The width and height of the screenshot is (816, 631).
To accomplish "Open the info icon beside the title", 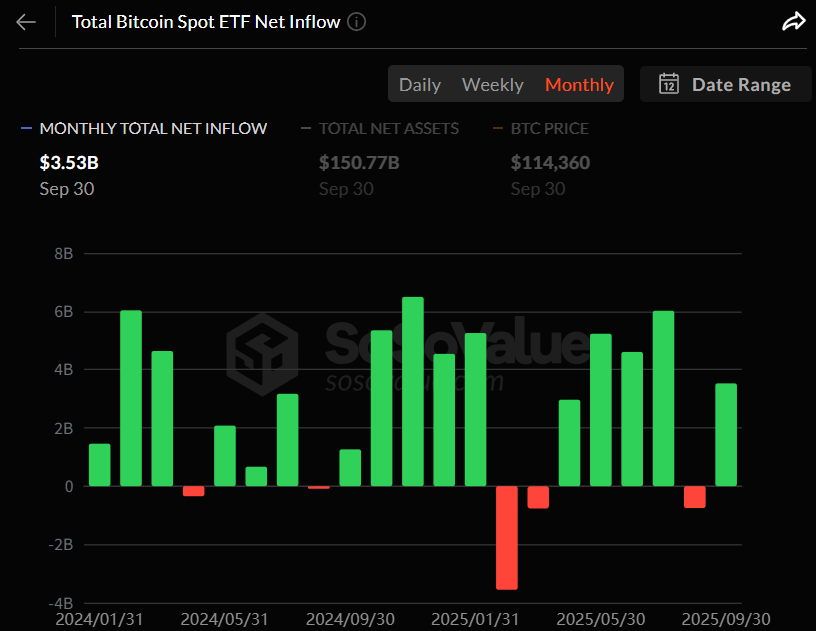I will tap(357, 22).
